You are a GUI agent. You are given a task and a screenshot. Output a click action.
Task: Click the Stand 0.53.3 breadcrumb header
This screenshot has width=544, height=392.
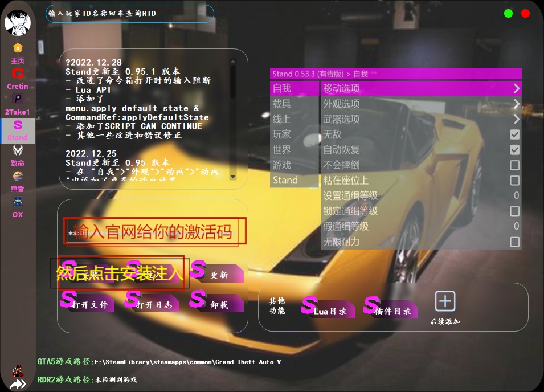tap(396, 74)
